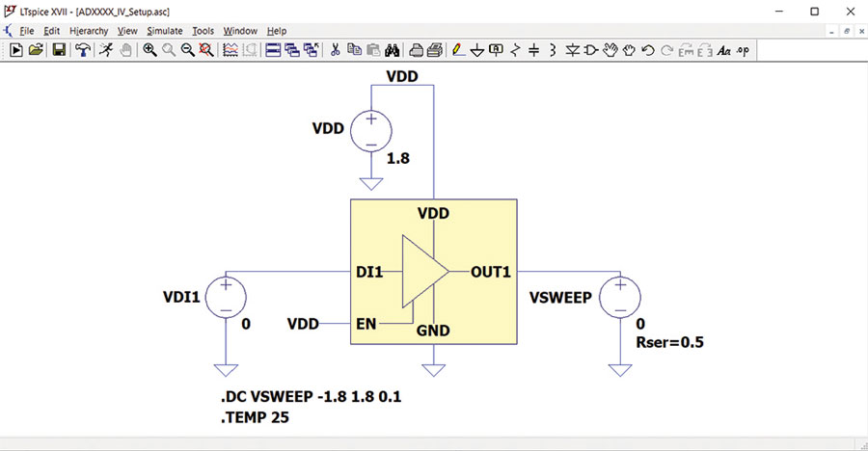This screenshot has height=451, width=868.
Task: Select the Capacitor component tool
Action: [533, 50]
